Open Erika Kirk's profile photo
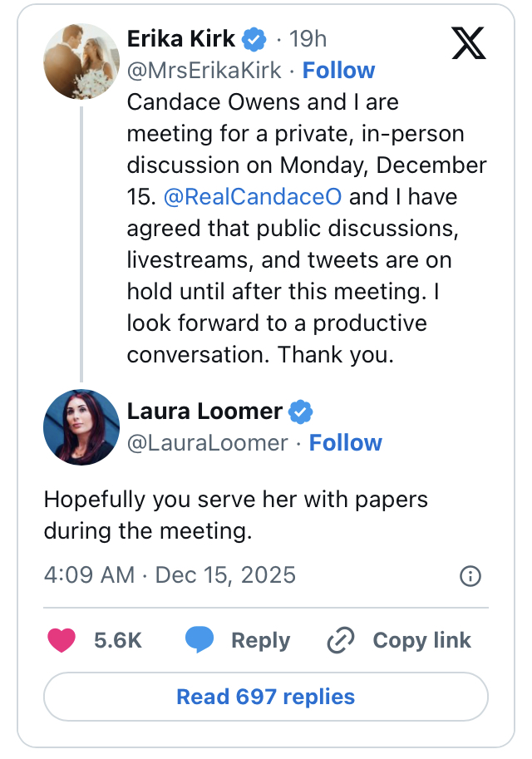The width and height of the screenshot is (532, 759). point(81,62)
